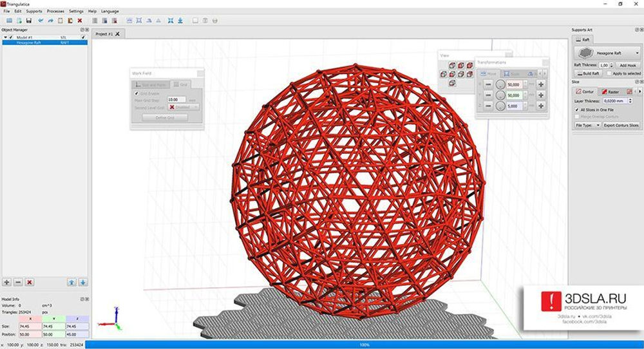Screen dimensions: 644x349
Task: Enable Apply to selected checkbox
Action: pyautogui.click(x=609, y=73)
